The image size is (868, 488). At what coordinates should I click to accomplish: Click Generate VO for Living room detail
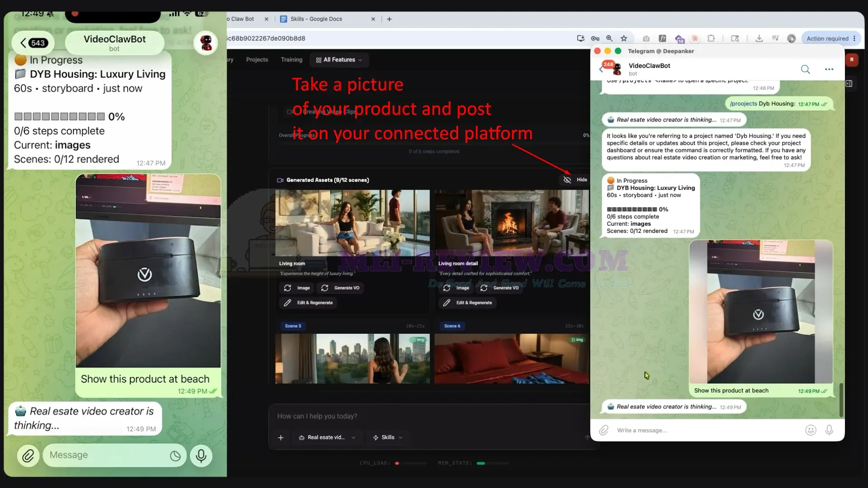click(x=500, y=288)
